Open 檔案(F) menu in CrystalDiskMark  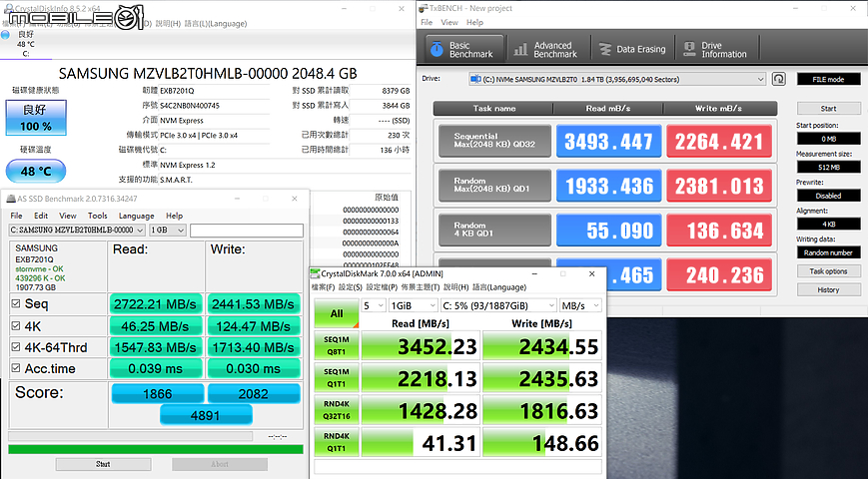(324, 287)
